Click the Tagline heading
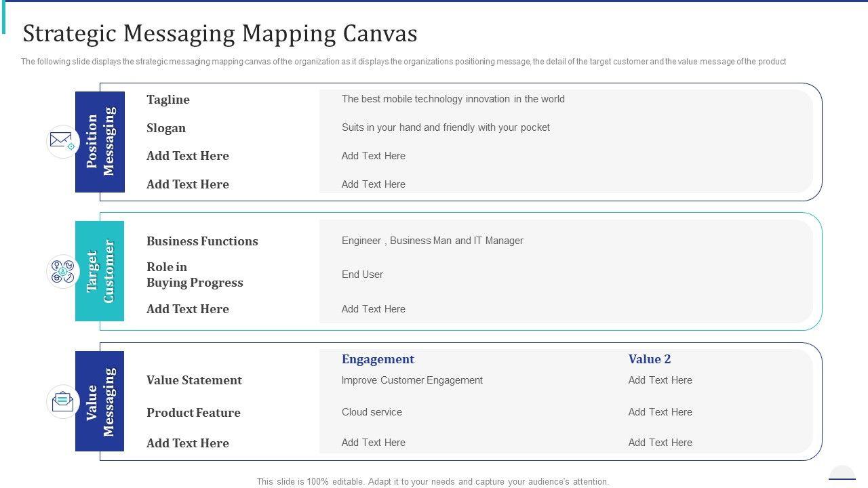Viewport: 868px width, 488px height. click(168, 100)
